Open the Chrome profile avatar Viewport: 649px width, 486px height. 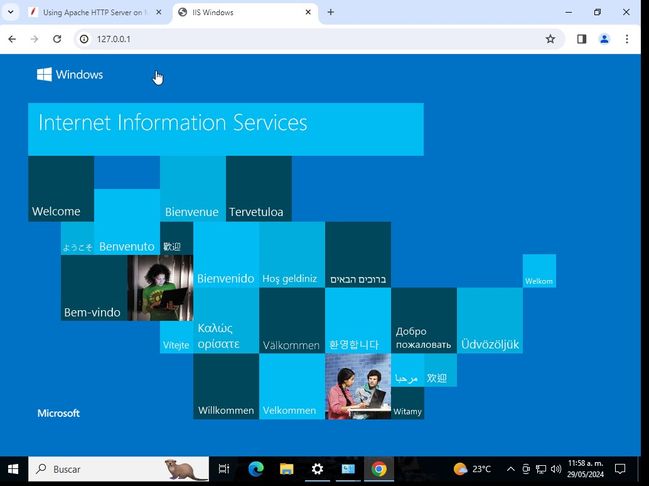coord(604,39)
